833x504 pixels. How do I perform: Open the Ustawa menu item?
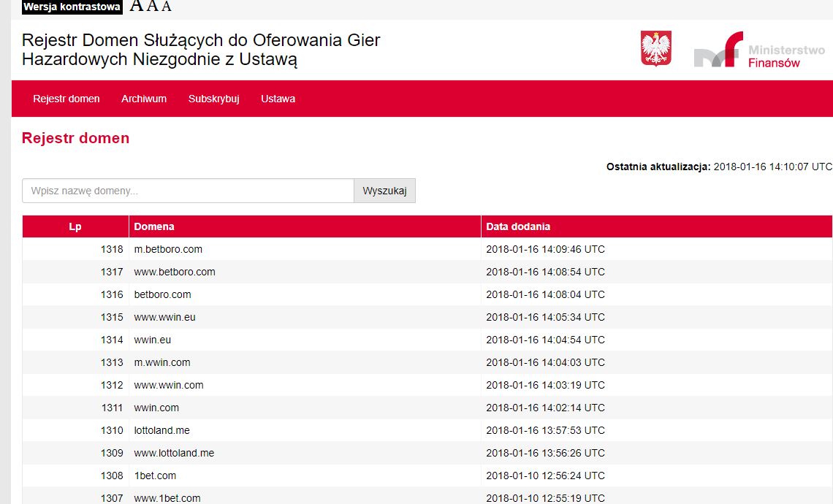click(x=278, y=99)
